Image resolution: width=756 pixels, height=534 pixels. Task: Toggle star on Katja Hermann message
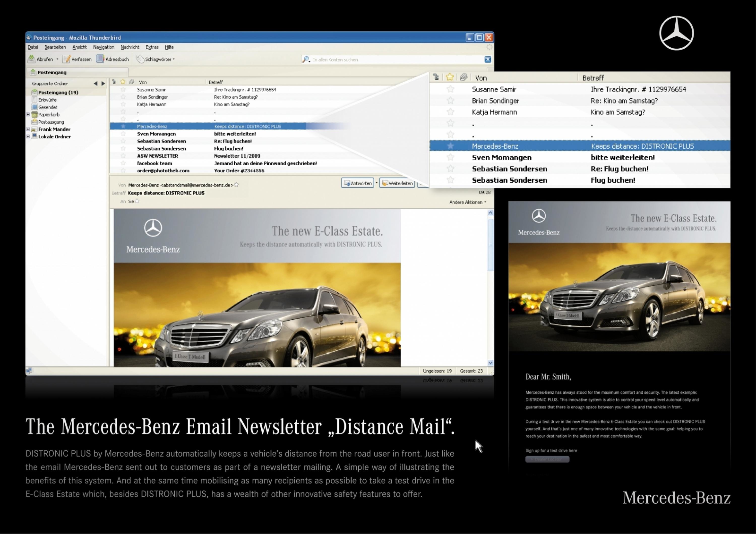point(123,104)
